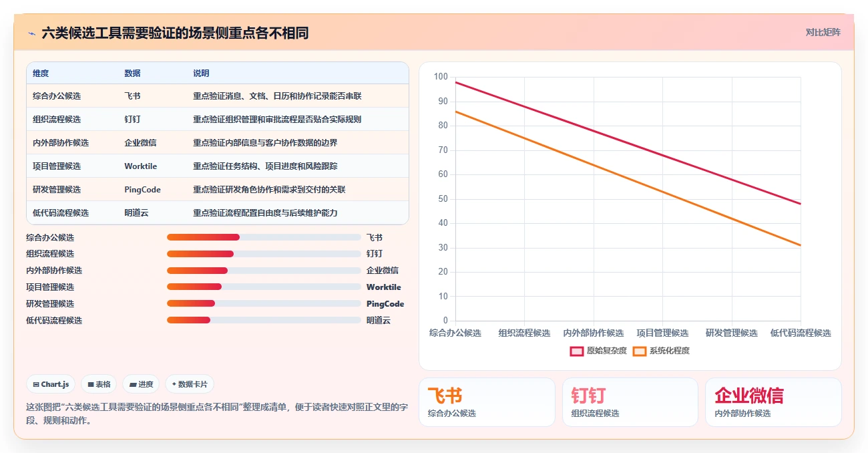Click the header title 六类候选工具需要验证的场景侧重点各不相同
This screenshot has width=868, height=453.
pos(175,33)
